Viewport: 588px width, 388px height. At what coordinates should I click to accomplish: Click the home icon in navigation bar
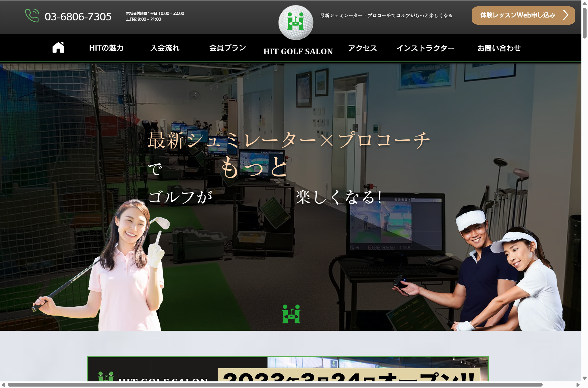pyautogui.click(x=58, y=47)
